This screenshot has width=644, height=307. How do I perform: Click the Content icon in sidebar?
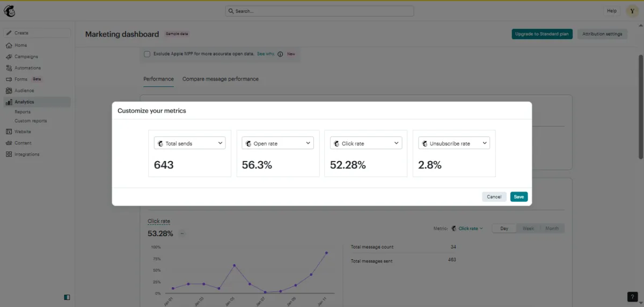coord(9,143)
